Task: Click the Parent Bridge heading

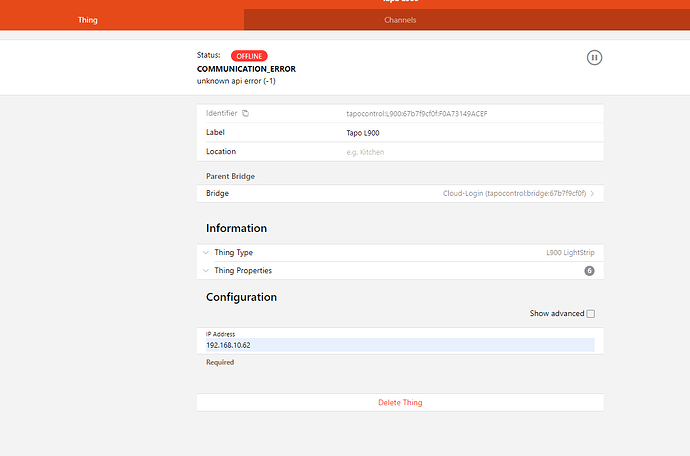Action: [230, 176]
